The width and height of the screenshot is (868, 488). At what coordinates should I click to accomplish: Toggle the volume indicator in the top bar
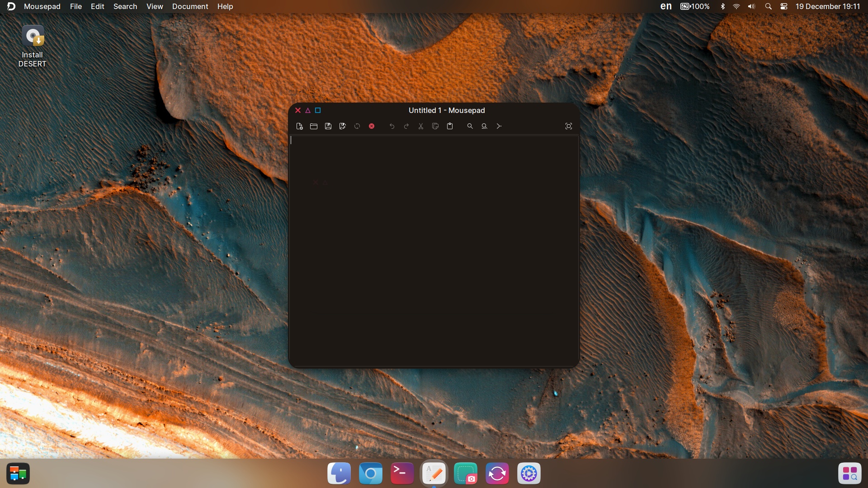point(751,6)
